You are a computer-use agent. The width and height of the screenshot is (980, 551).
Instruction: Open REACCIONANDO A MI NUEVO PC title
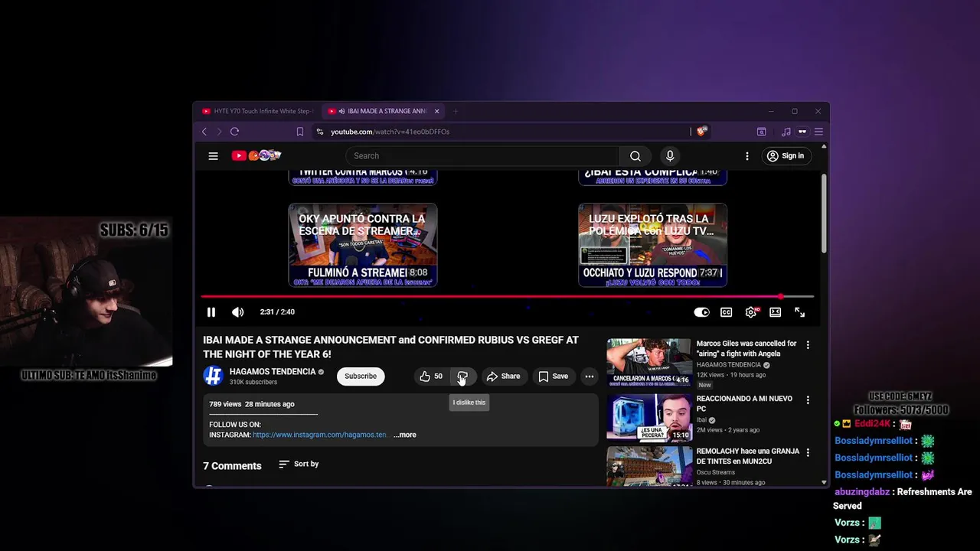tap(744, 403)
